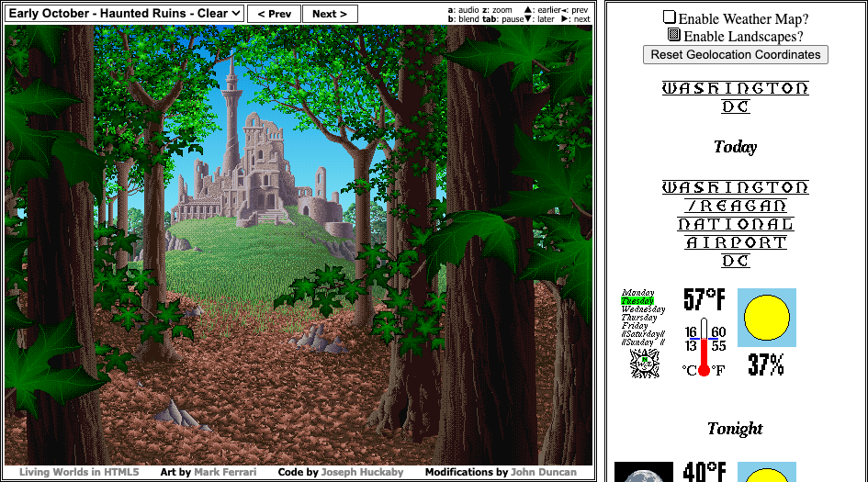Open the Living Worlds in HTML5 link

point(79,472)
